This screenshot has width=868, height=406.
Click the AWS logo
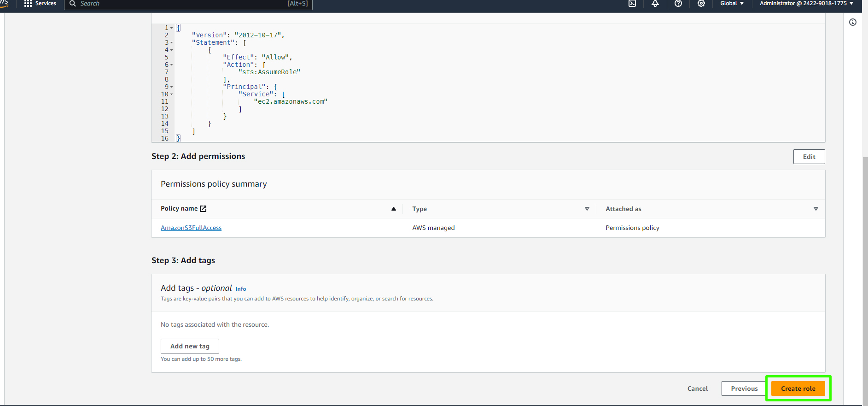click(x=4, y=4)
